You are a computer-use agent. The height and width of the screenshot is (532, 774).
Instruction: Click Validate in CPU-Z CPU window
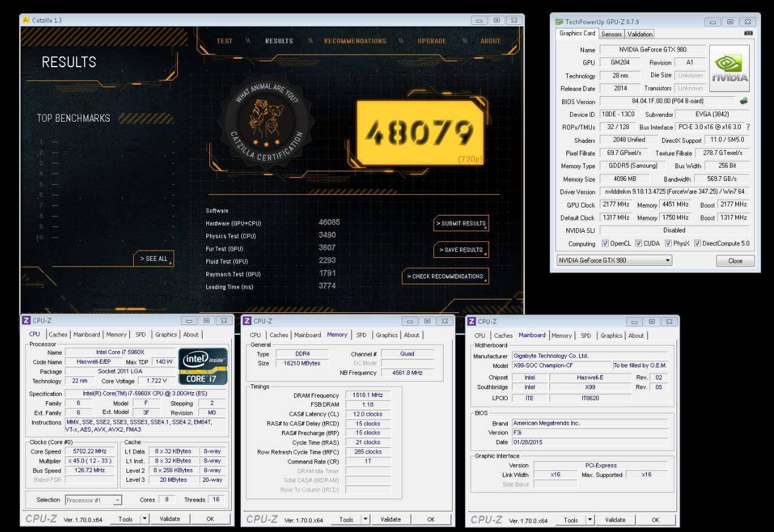click(x=169, y=519)
